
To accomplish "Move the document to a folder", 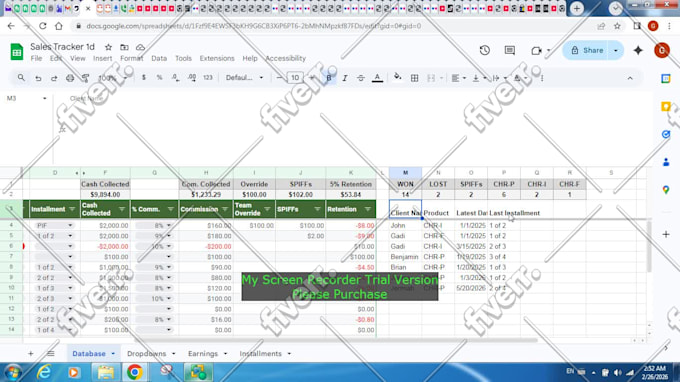I will point(124,47).
